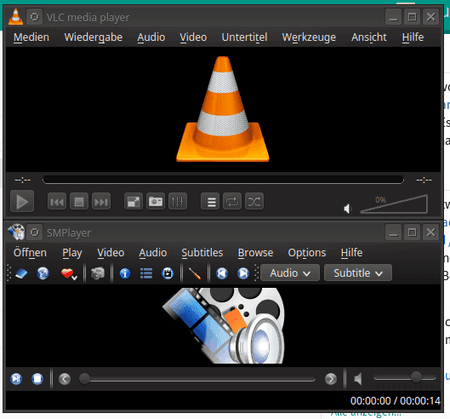Set VLC volume on the triangle slider

tap(394, 204)
